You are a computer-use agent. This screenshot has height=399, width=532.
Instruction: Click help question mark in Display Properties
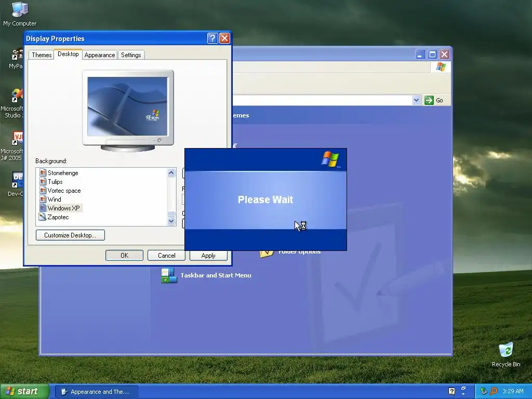click(212, 38)
